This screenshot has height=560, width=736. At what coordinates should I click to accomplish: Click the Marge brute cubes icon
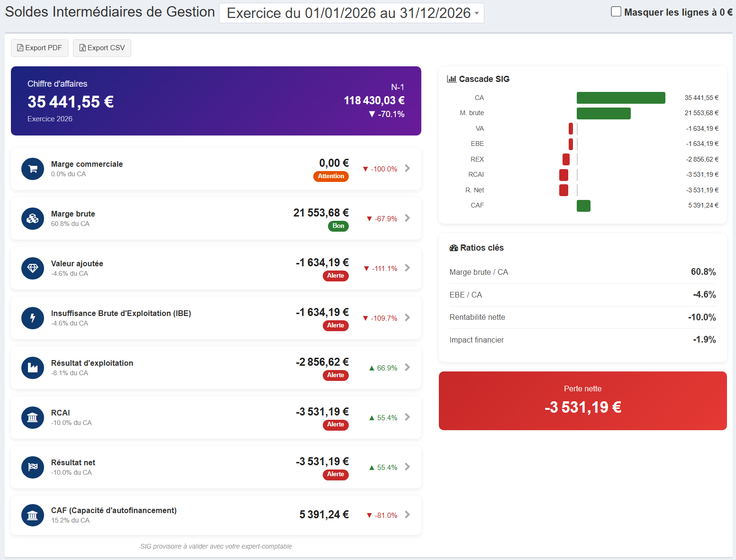[x=33, y=218]
